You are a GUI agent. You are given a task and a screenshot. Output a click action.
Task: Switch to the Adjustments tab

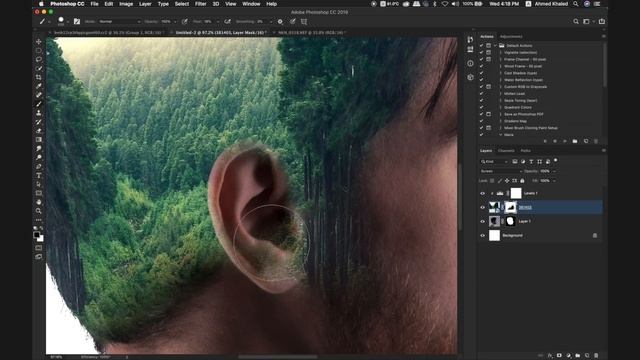click(511, 37)
